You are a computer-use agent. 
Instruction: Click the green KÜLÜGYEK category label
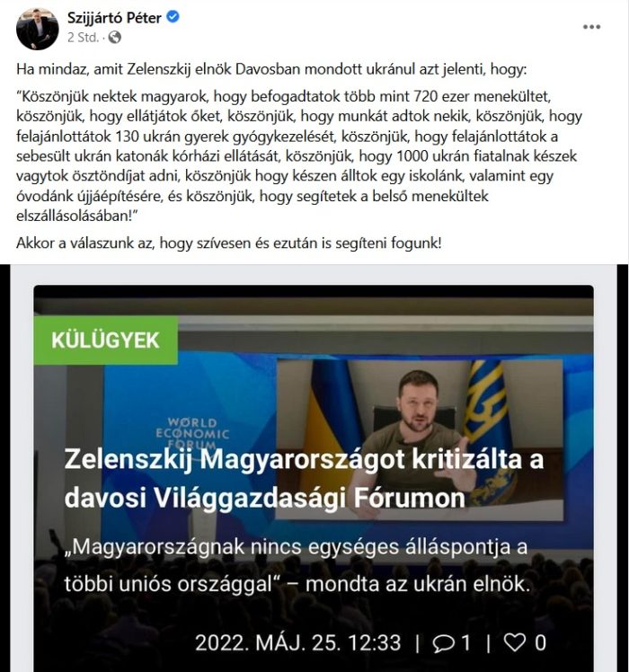click(x=105, y=340)
